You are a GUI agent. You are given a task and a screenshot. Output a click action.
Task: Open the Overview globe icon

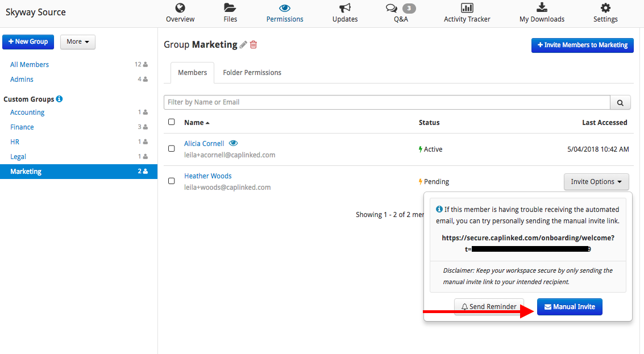(180, 8)
